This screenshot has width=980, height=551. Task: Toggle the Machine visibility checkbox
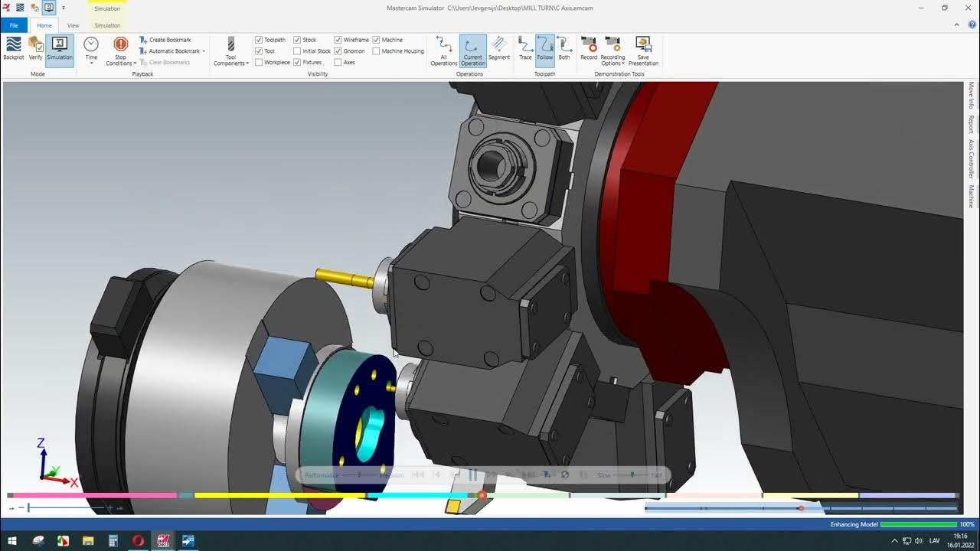click(376, 40)
